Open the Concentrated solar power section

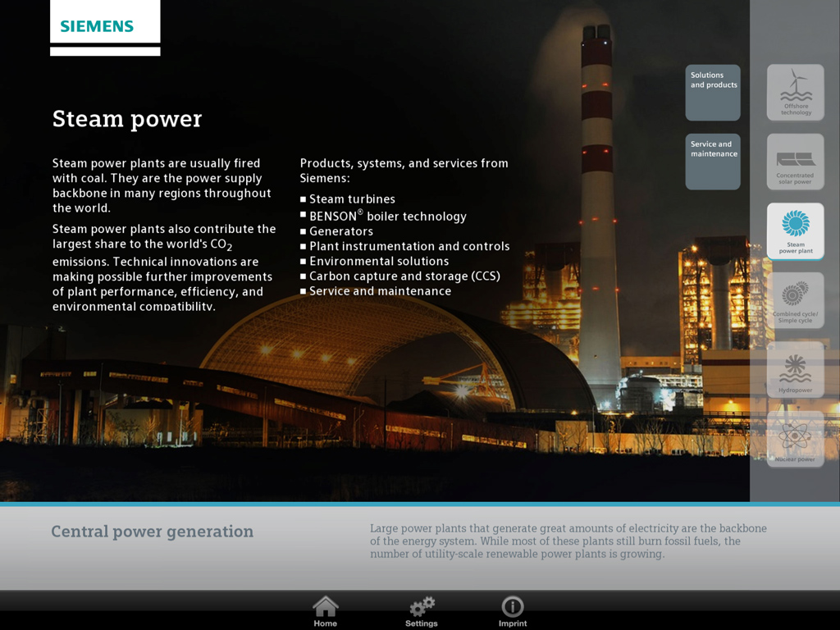(x=796, y=162)
